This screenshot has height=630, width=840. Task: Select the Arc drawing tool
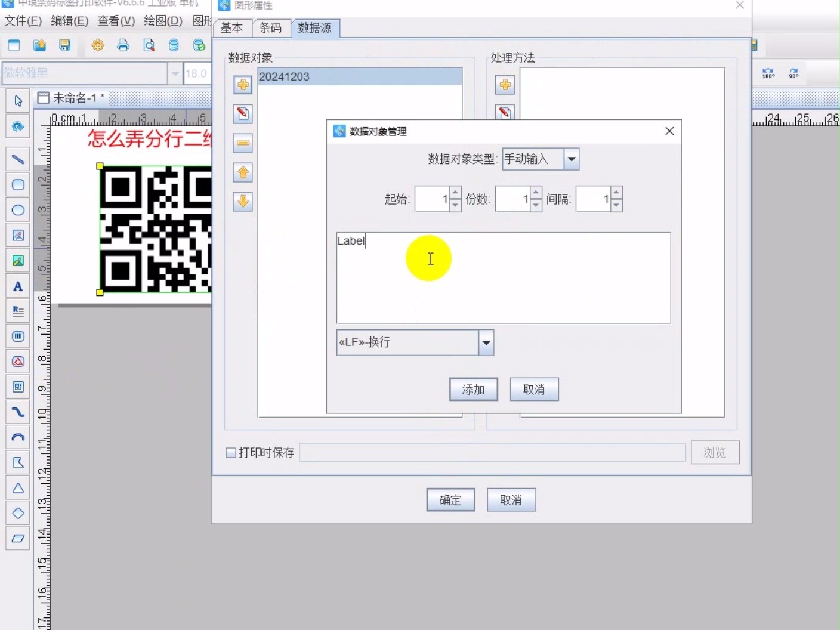coord(18,437)
